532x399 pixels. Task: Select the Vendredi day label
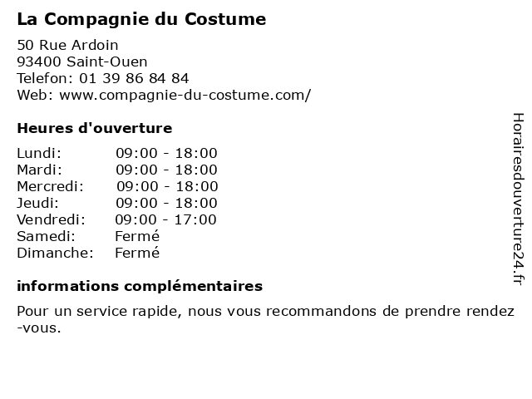point(51,219)
